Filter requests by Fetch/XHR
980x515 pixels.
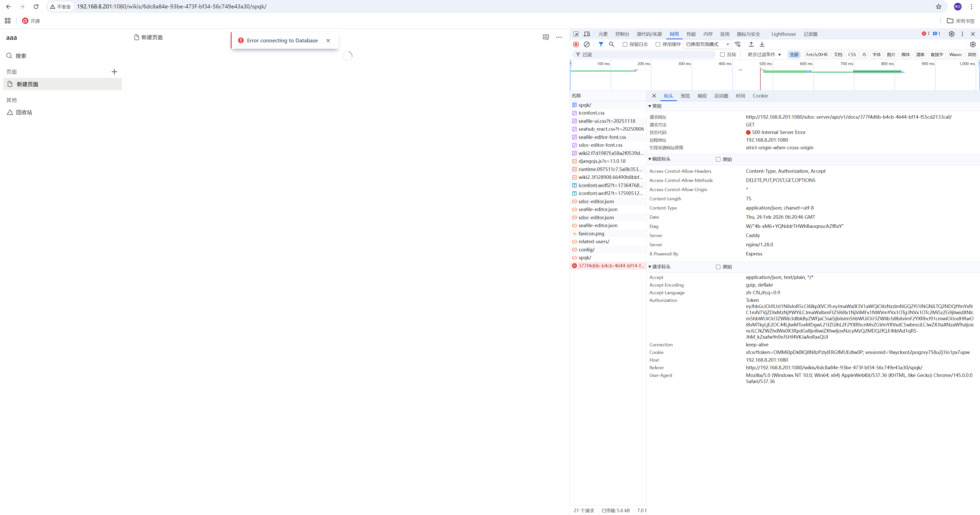point(816,55)
